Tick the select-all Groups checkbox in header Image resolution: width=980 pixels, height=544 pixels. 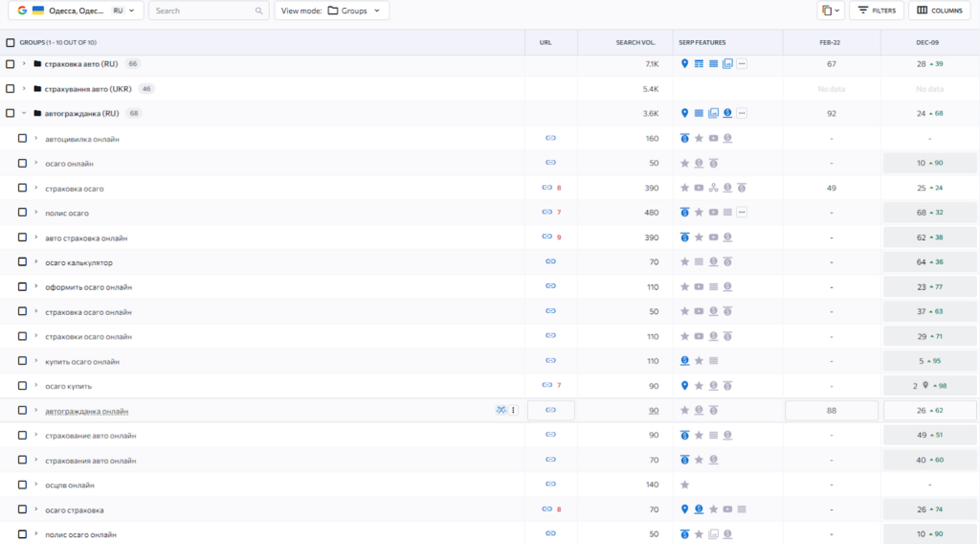[11, 42]
